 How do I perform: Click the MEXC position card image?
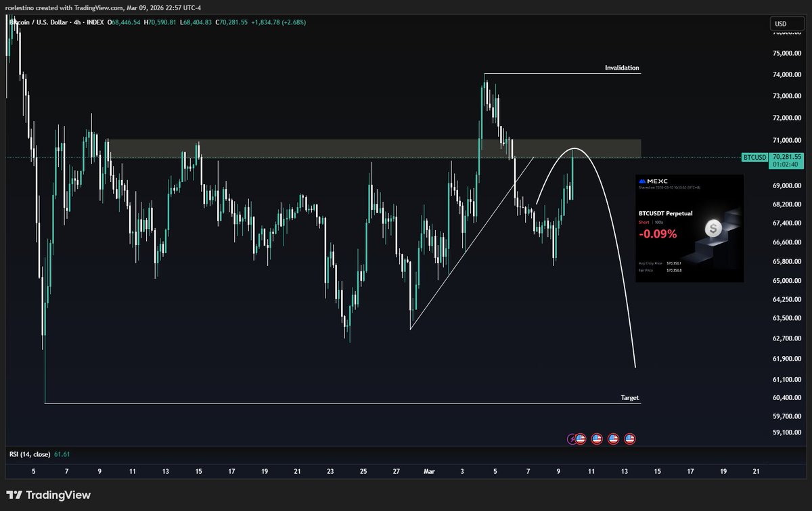(x=690, y=228)
